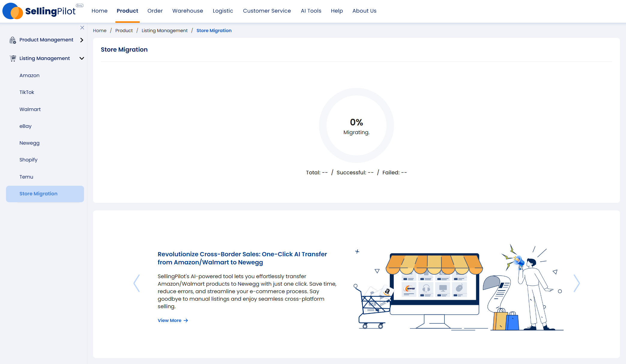Click Listing Management sidebar label
The image size is (626, 364).
(44, 59)
